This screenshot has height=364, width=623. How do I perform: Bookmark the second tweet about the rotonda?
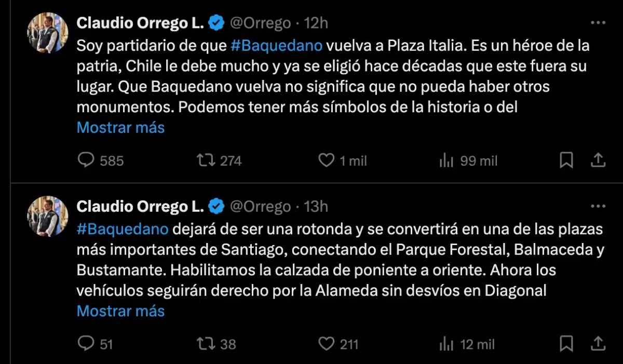pos(566,343)
